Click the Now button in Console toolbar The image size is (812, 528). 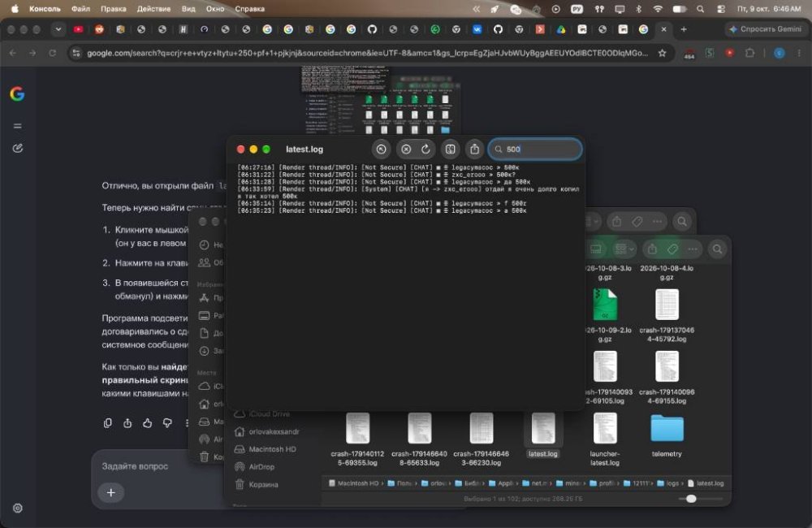[381, 149]
